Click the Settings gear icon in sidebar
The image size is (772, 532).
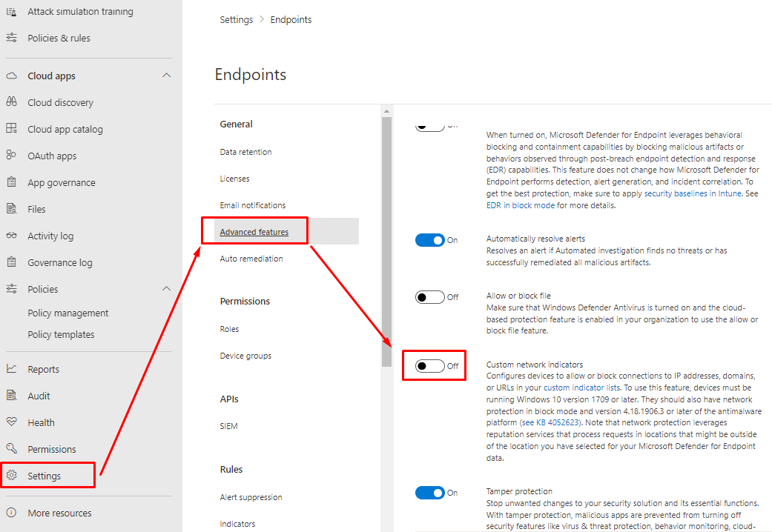(x=12, y=476)
